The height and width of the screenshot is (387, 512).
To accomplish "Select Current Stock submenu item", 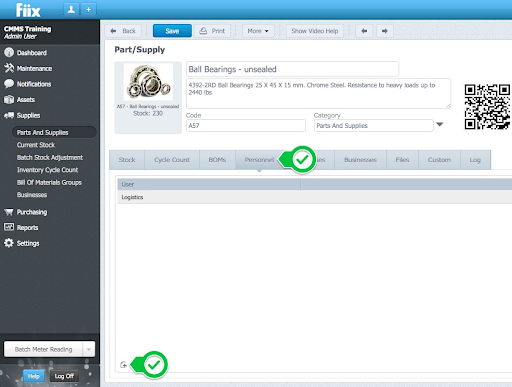I will 36,145.
